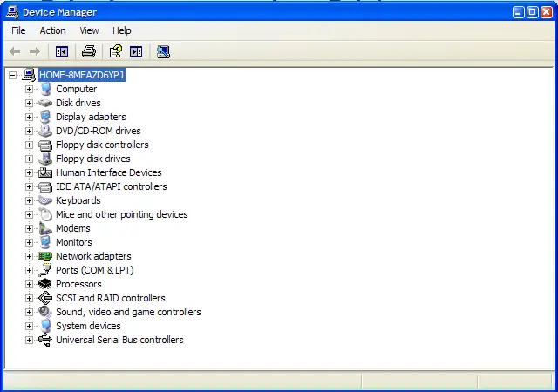Click the Computer category icon
The image size is (558, 392).
45,89
